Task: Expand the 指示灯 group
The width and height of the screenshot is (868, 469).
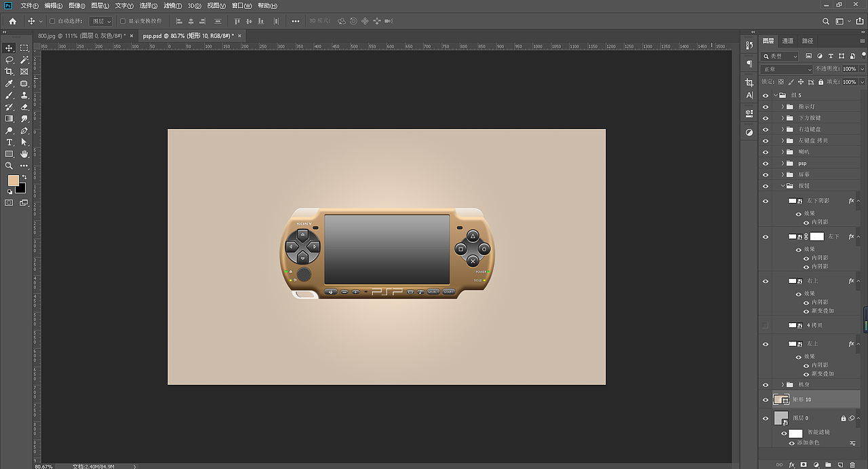Action: point(782,107)
